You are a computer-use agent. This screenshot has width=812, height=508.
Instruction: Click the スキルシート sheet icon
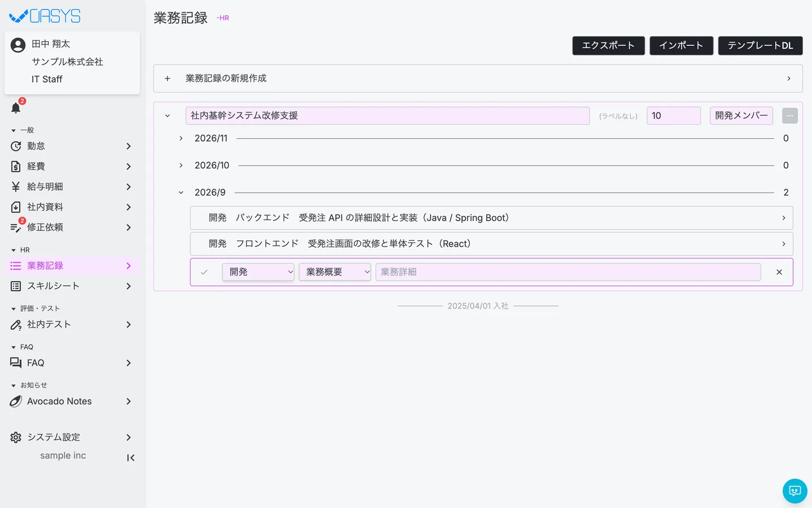tap(16, 286)
